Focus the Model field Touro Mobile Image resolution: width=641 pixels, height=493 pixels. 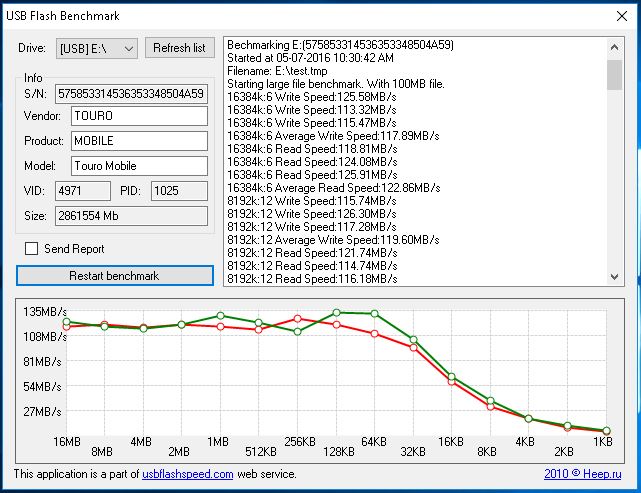point(138,166)
